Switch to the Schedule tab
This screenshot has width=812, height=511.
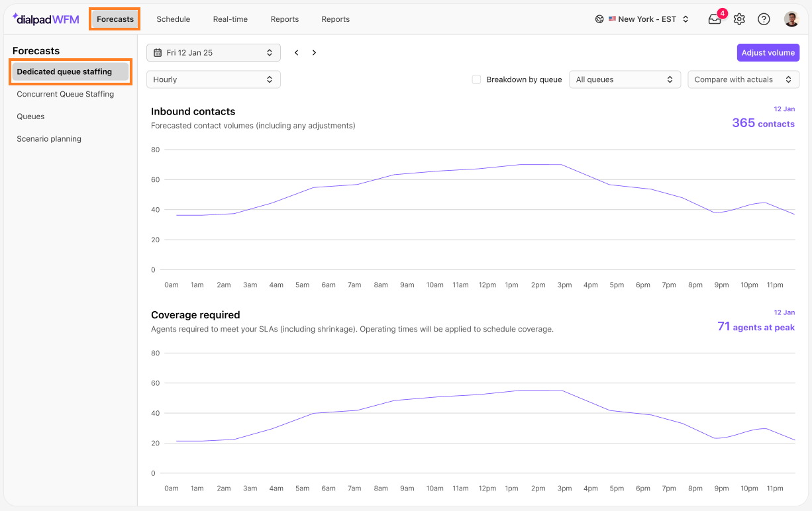click(174, 19)
